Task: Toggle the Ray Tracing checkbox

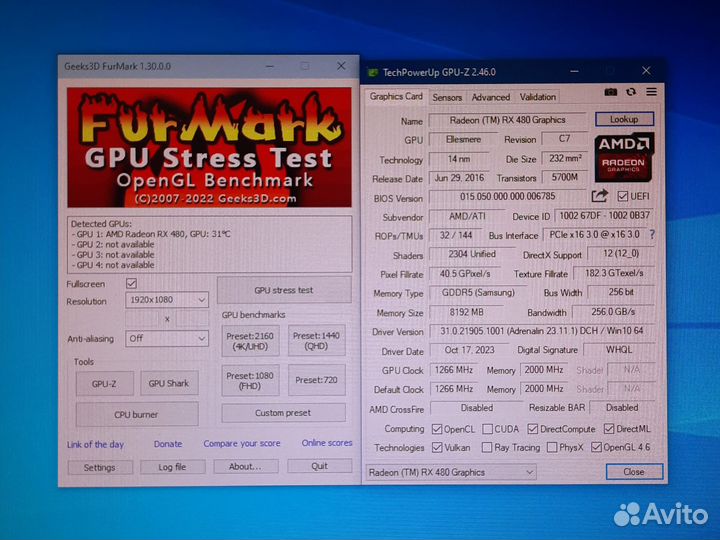Action: tap(487, 447)
